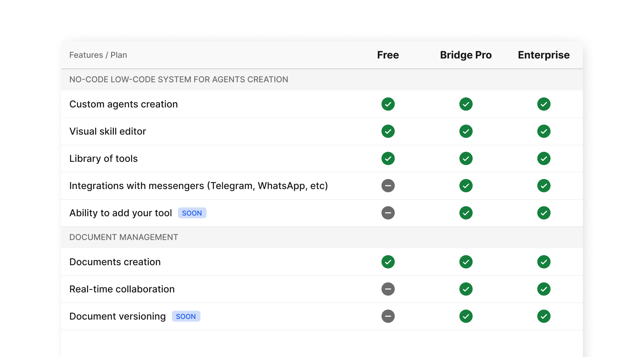Viewport: 644px width, 357px height.
Task: Select the Integrations with messengers row label
Action: pos(198,186)
